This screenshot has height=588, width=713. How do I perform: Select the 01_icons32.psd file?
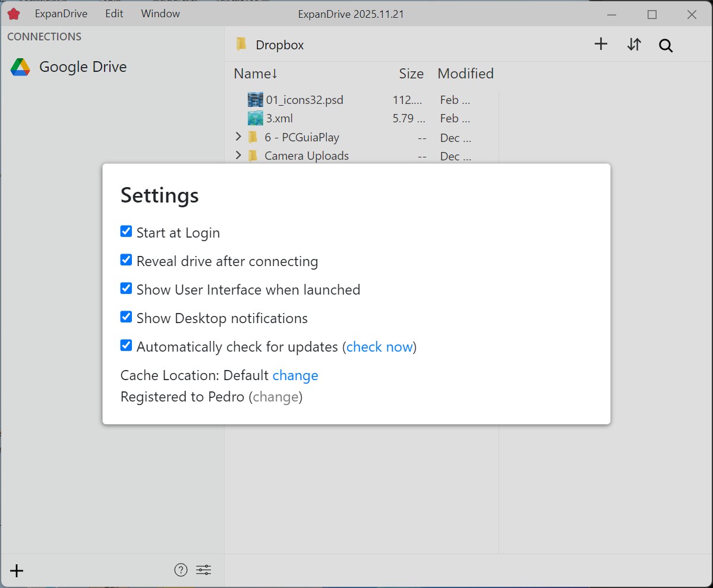(x=304, y=100)
